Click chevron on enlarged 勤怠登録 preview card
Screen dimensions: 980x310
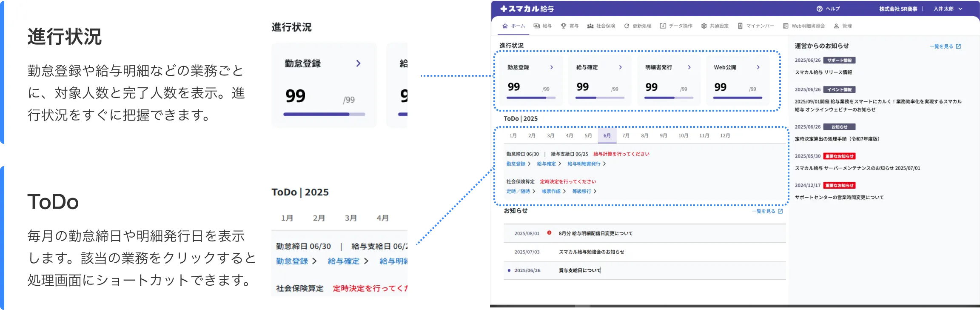click(358, 63)
